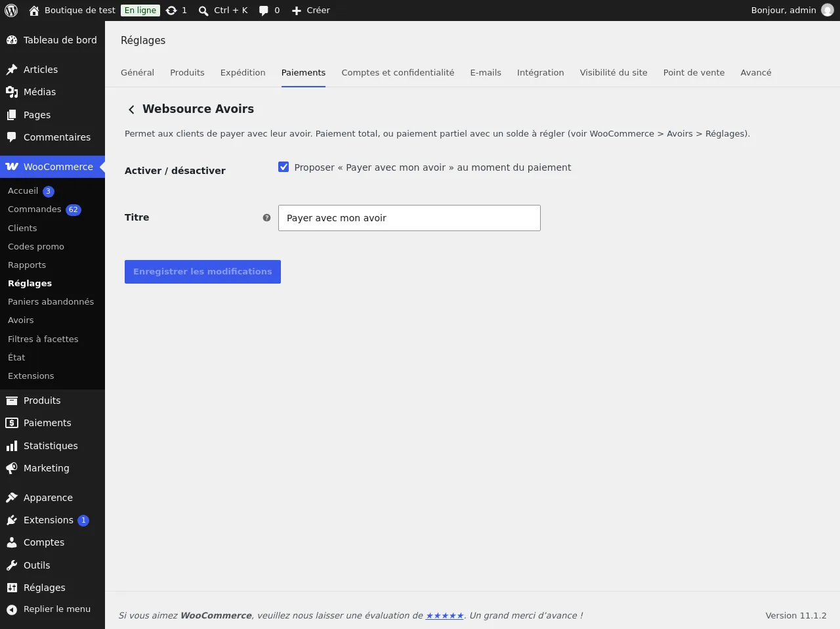Click the Pages icon in sidebar
840x629 pixels.
coord(12,115)
